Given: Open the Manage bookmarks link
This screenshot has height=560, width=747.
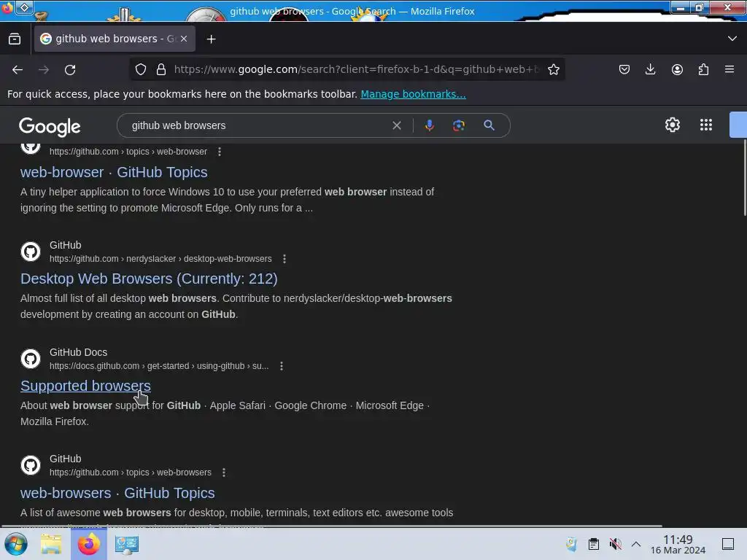Looking at the screenshot, I should pyautogui.click(x=413, y=94).
